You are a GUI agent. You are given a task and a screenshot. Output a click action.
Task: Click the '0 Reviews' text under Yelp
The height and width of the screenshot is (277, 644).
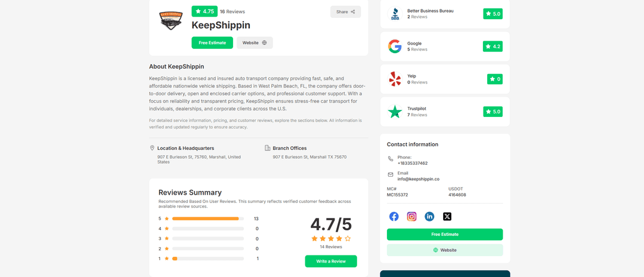417,82
